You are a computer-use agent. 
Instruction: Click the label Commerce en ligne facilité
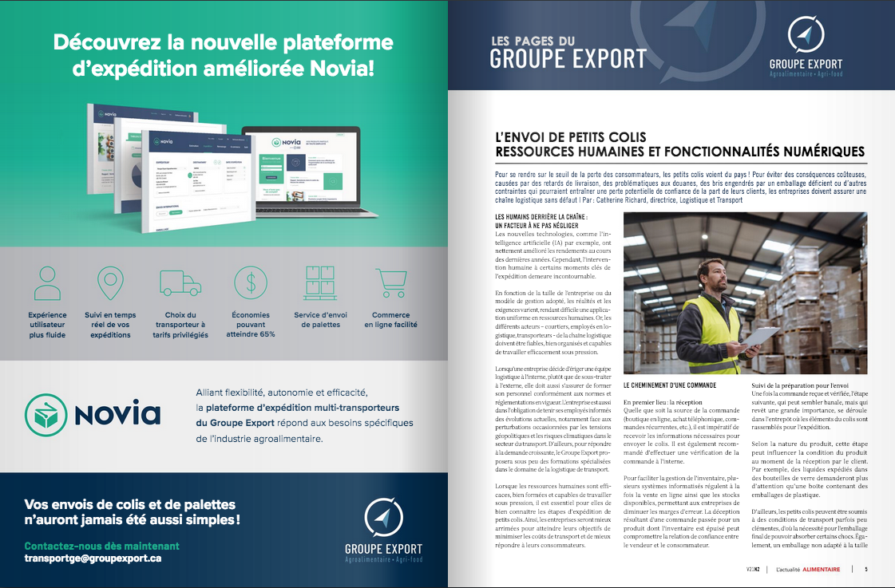391,319
